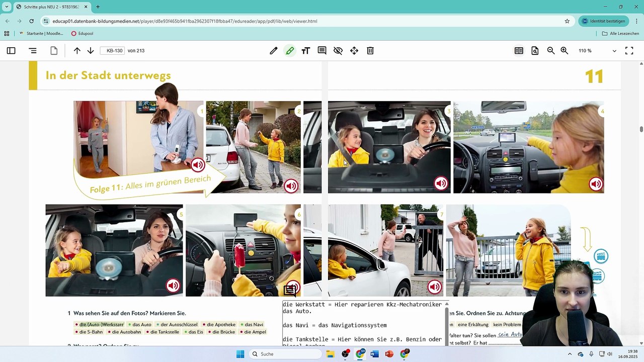Go to the previous page with up arrow
The height and width of the screenshot is (362, 644).
click(77, 51)
